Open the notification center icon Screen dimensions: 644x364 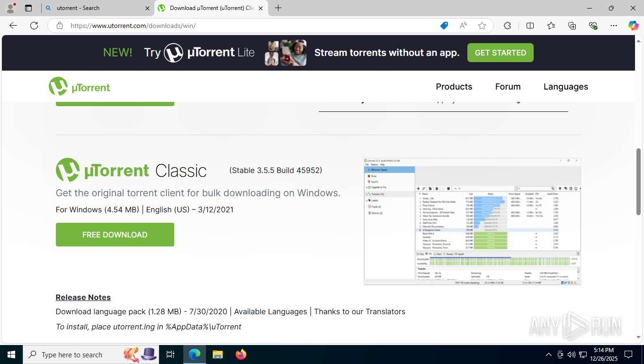tap(628, 355)
